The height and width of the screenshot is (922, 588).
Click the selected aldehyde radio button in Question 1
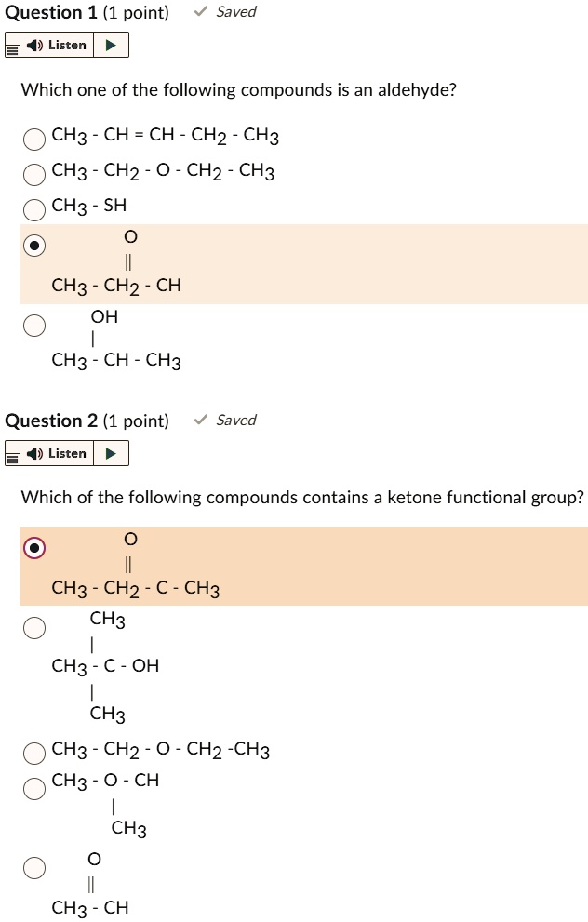tap(34, 246)
